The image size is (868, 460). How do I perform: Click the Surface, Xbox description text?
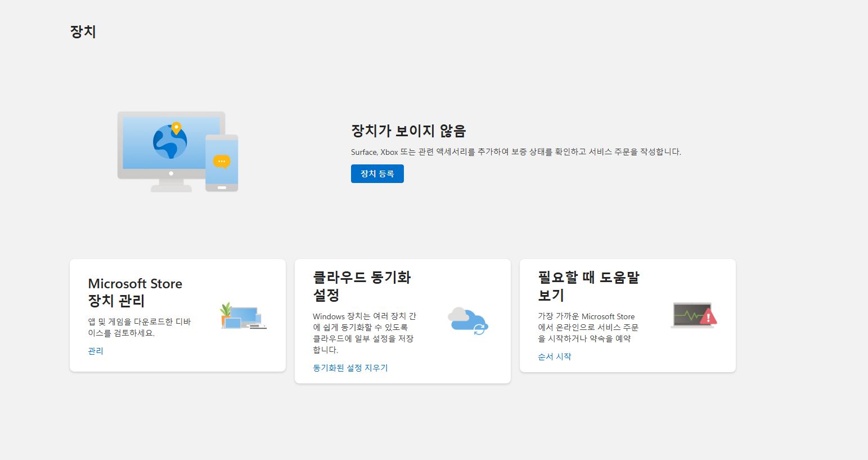[516, 152]
